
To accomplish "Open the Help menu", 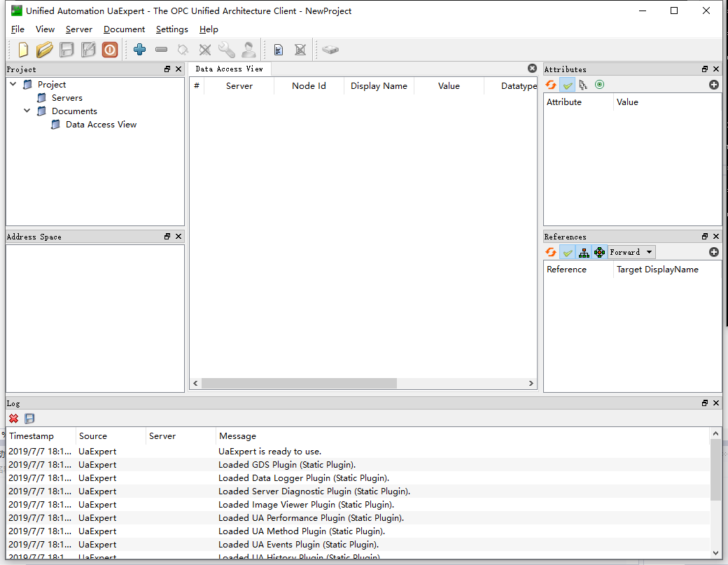I will [x=209, y=29].
